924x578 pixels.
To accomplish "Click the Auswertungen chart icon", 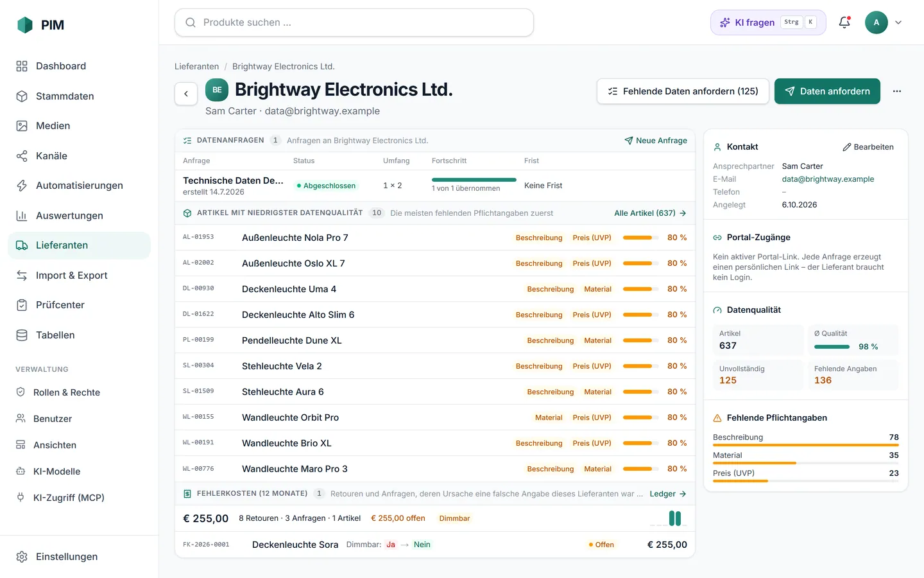I will (x=22, y=216).
